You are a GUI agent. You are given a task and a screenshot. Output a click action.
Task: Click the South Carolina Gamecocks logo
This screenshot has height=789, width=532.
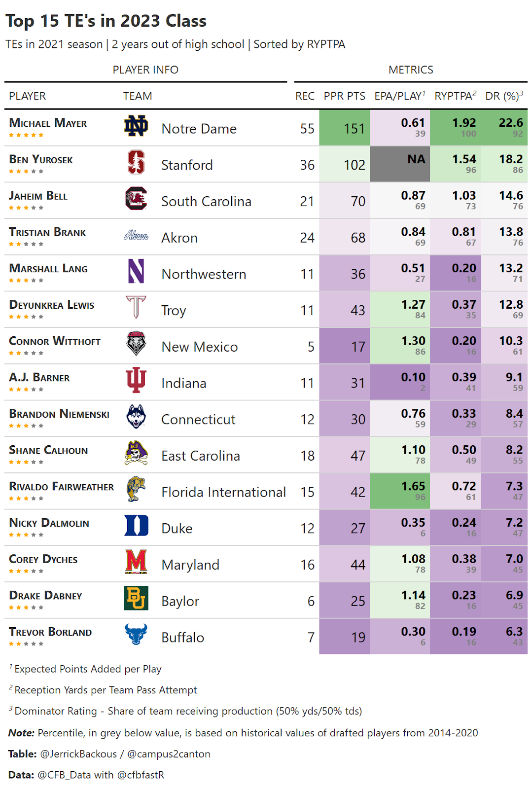click(136, 199)
